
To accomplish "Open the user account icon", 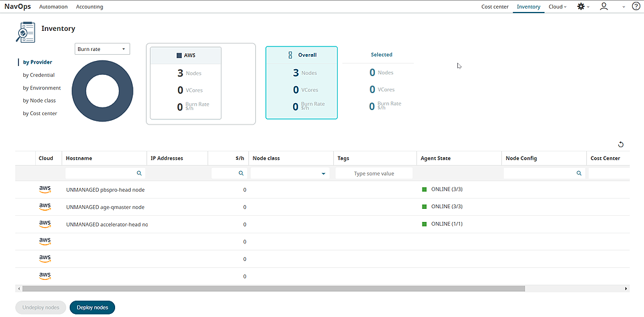I will (604, 6).
